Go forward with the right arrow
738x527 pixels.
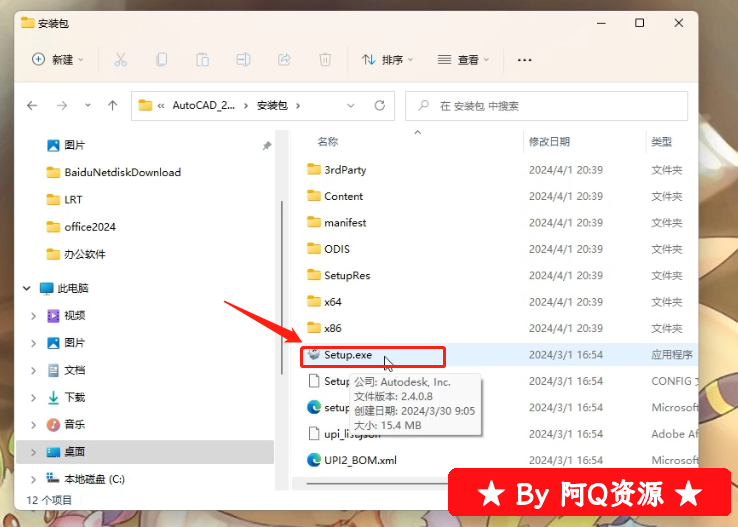pyautogui.click(x=62, y=105)
